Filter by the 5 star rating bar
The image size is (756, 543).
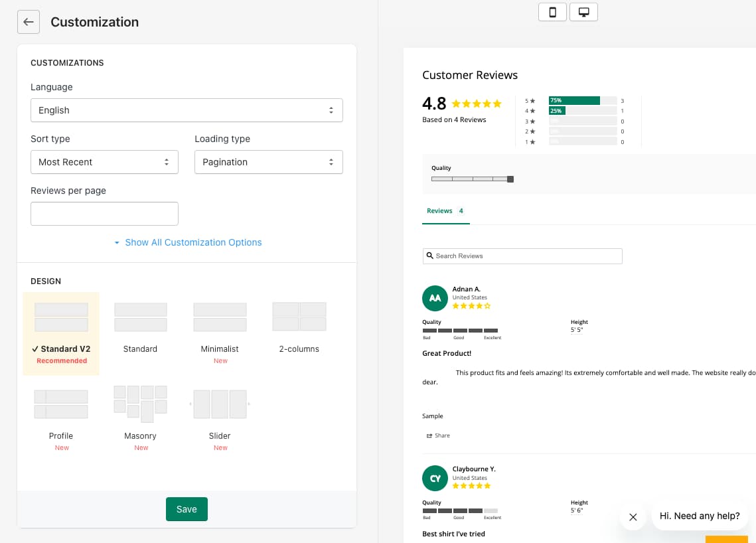click(x=583, y=101)
